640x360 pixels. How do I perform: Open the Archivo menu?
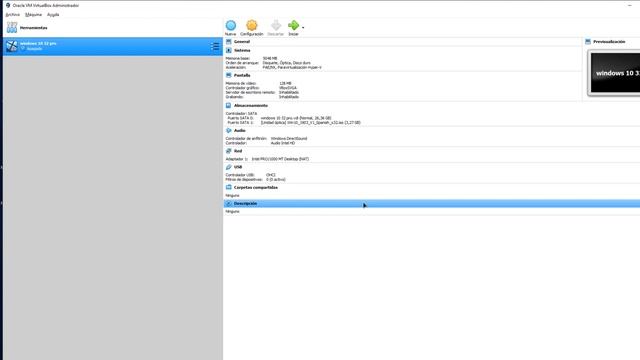click(13, 15)
